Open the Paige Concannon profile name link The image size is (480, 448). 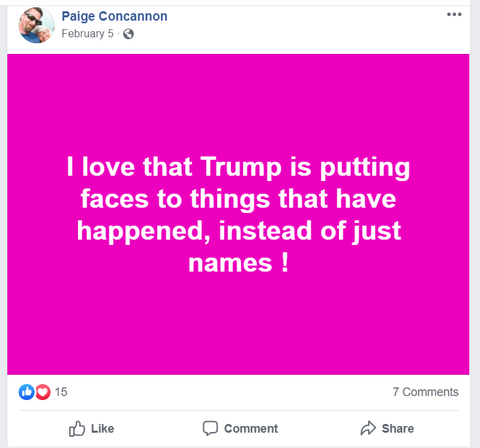coord(115,17)
